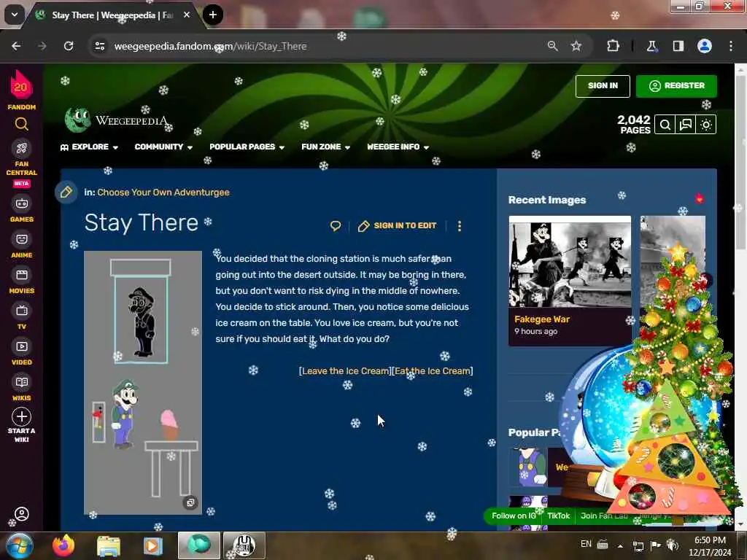The height and width of the screenshot is (560, 747).
Task: Choose Leave the Ice Cream link
Action: pos(345,371)
